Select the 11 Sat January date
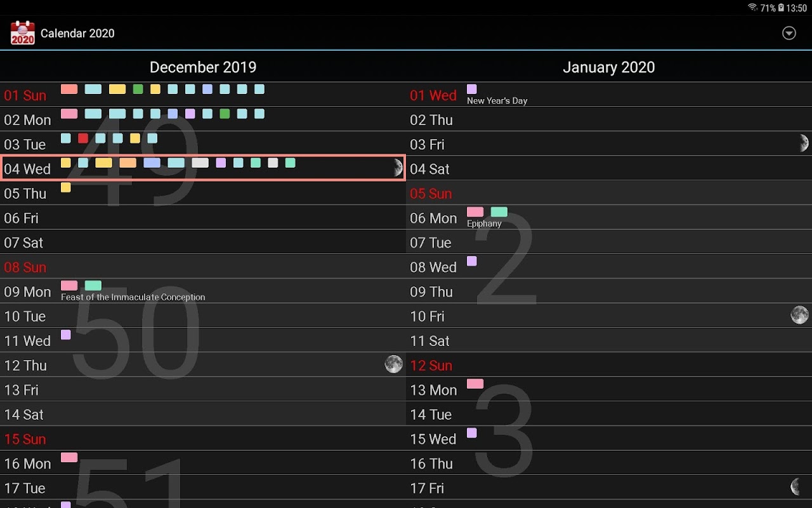Image resolution: width=812 pixels, height=508 pixels. tap(429, 341)
